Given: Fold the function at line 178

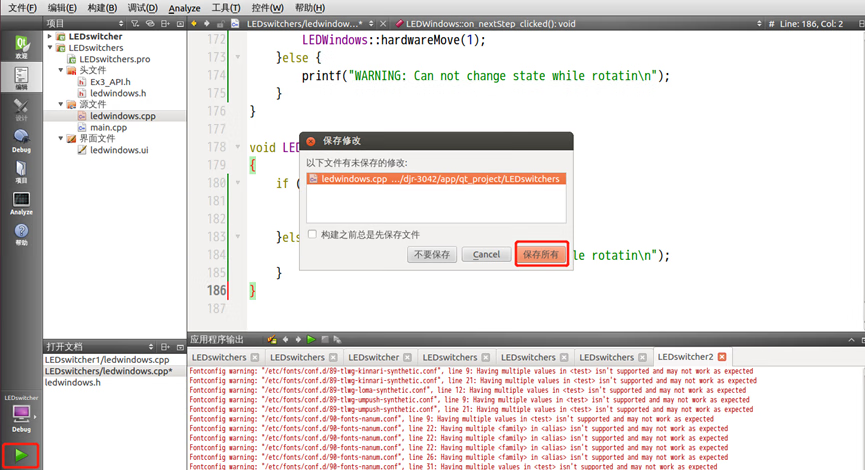Looking at the screenshot, I should pos(238,147).
